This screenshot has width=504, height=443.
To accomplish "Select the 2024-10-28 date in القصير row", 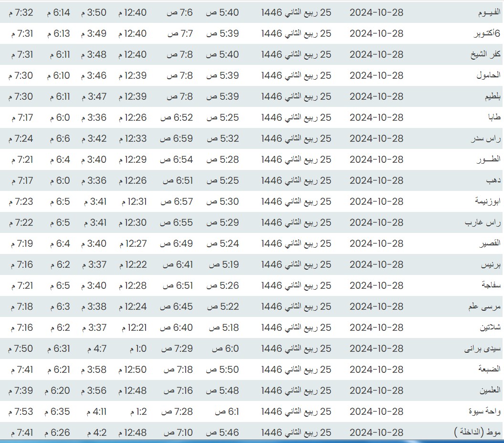I will pyautogui.click(x=376, y=243).
